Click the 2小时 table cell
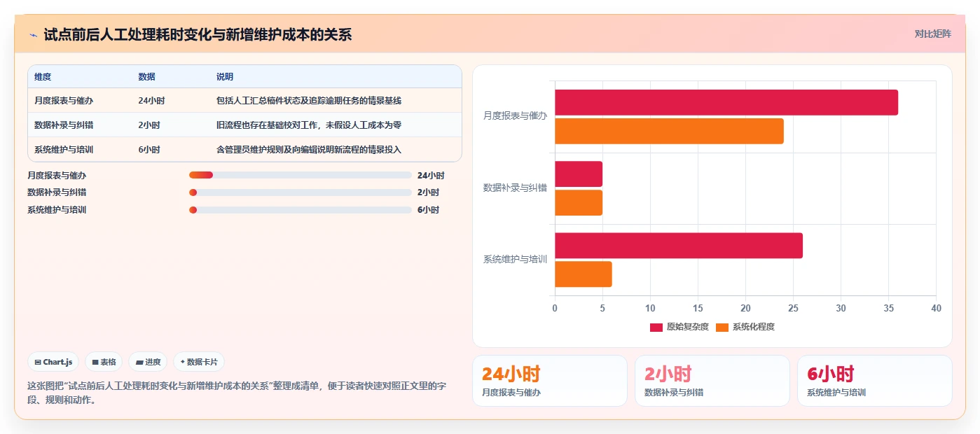The image size is (980, 434). (x=149, y=125)
